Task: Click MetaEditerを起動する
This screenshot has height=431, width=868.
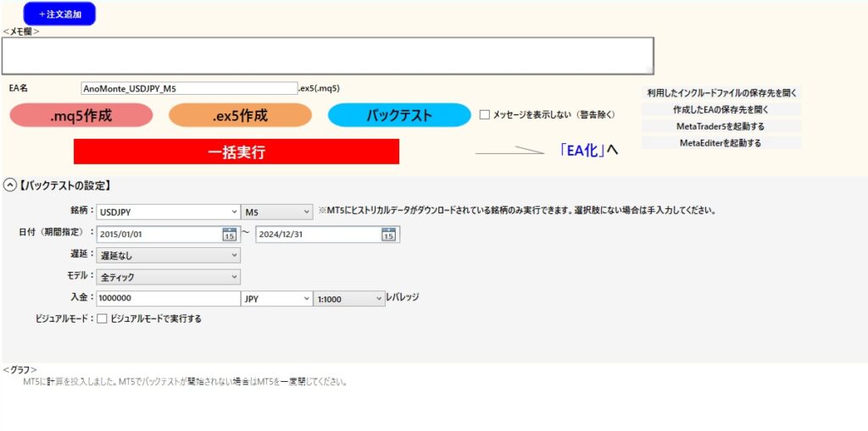Action: tap(721, 143)
